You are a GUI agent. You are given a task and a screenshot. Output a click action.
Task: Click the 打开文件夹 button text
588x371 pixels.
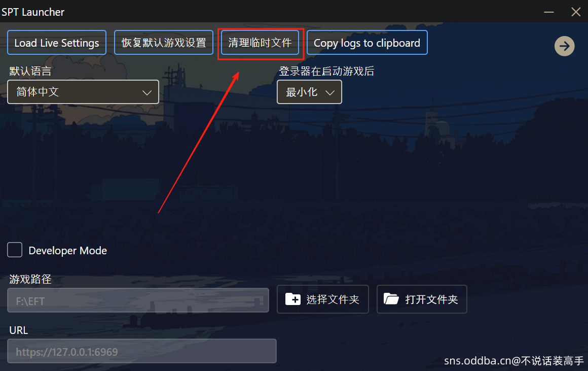click(432, 299)
